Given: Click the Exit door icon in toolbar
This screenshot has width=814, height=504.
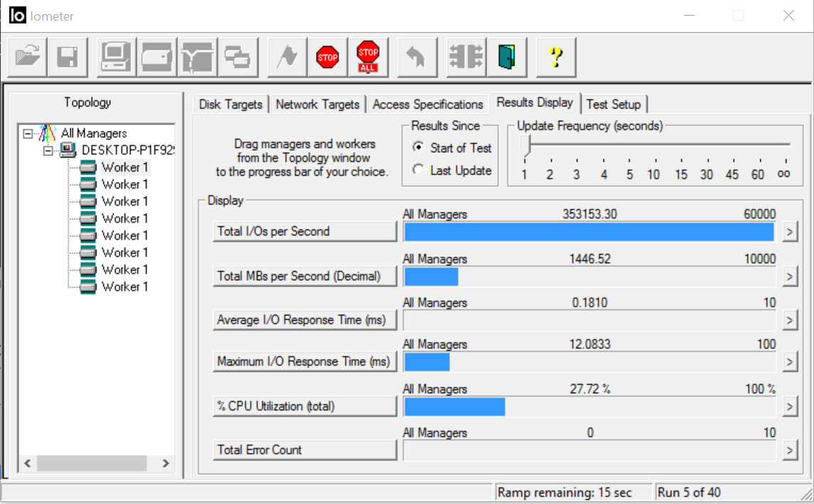Looking at the screenshot, I should (x=506, y=57).
